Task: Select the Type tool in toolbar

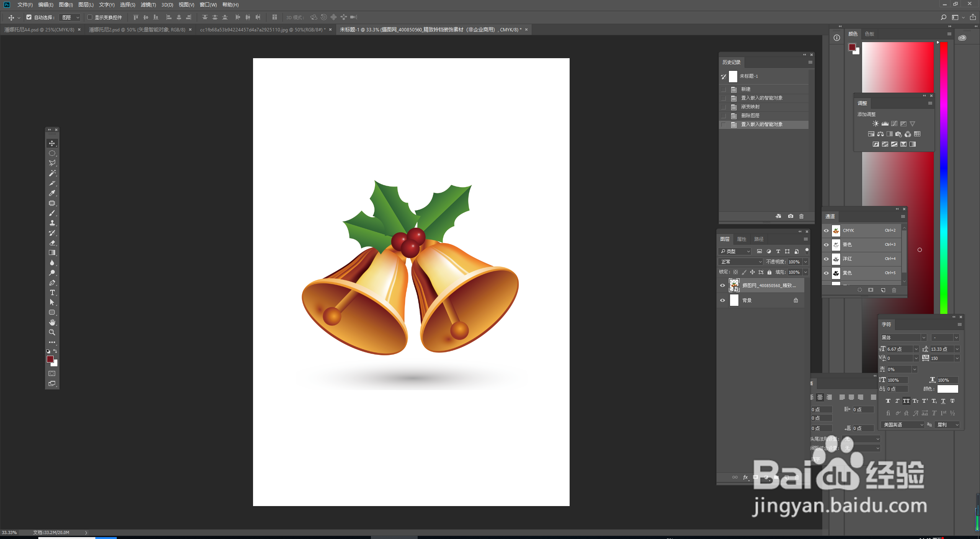Action: [52, 292]
